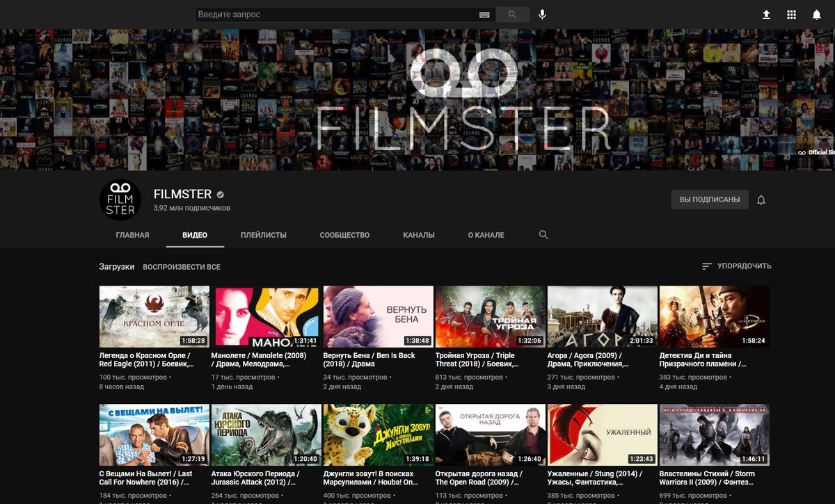Viewport: 835px width, 504px height.
Task: Click the FILMSTER channel banner image
Action: point(417,99)
